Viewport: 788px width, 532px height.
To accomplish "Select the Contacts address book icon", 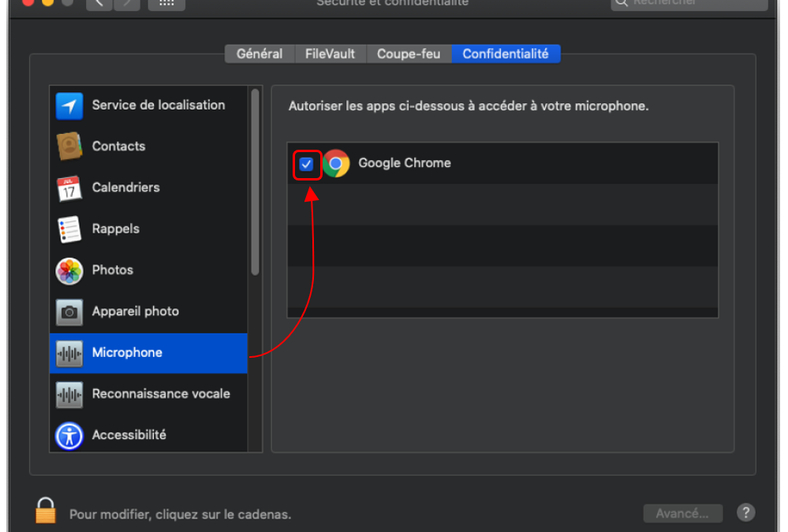I will (69, 147).
